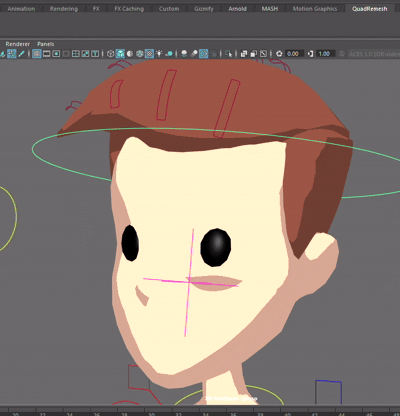This screenshot has width=400, height=416.
Task: Enable Use All Lights bulb icon
Action: [159, 54]
